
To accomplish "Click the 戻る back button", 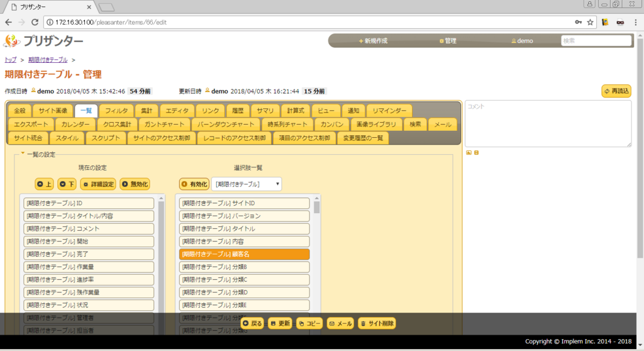I will coord(252,323).
